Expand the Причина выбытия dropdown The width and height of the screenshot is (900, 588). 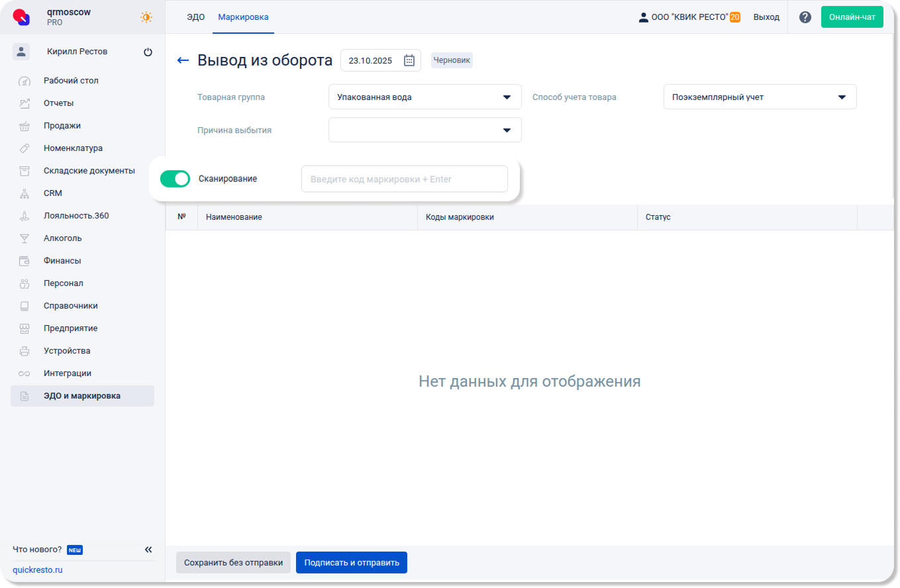[425, 130]
